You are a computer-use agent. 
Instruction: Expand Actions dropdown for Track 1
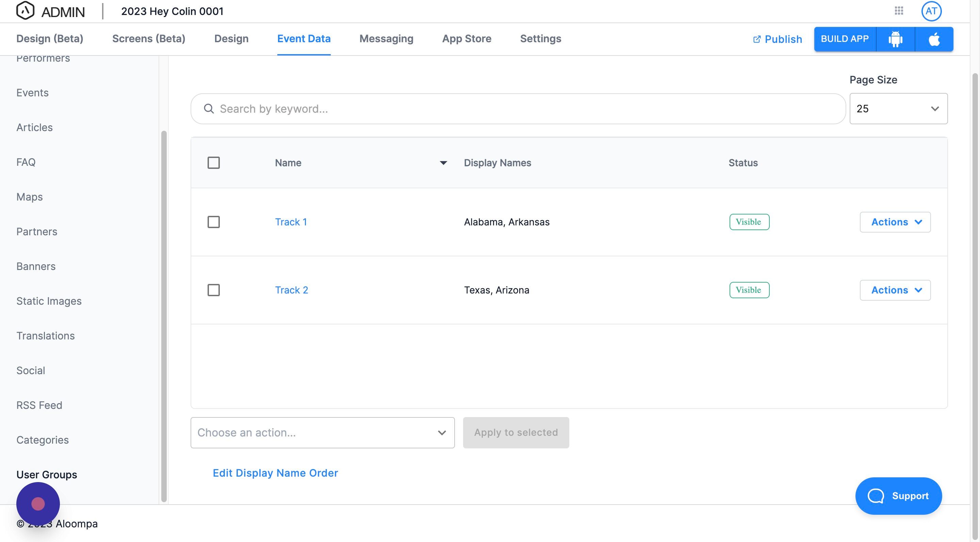coord(895,222)
